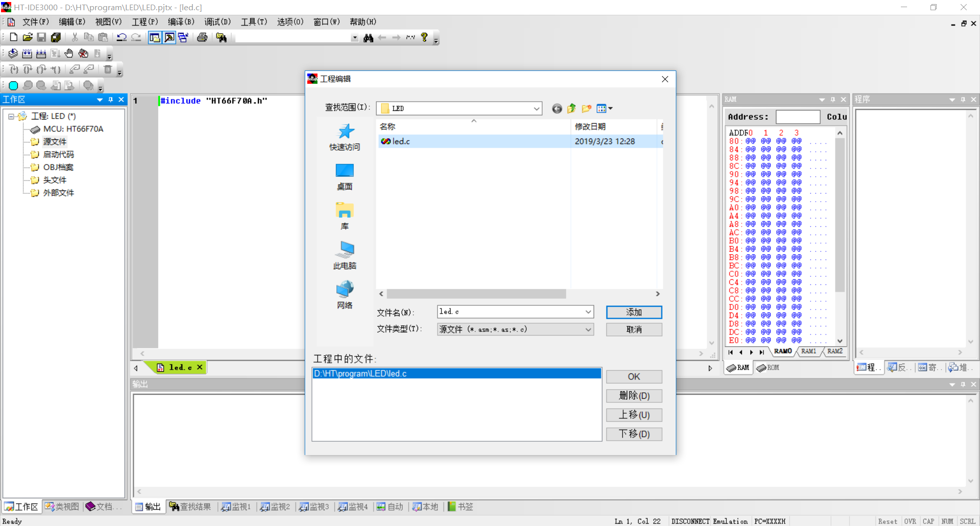Save the current source file
This screenshot has width=980, height=526.
(41, 37)
